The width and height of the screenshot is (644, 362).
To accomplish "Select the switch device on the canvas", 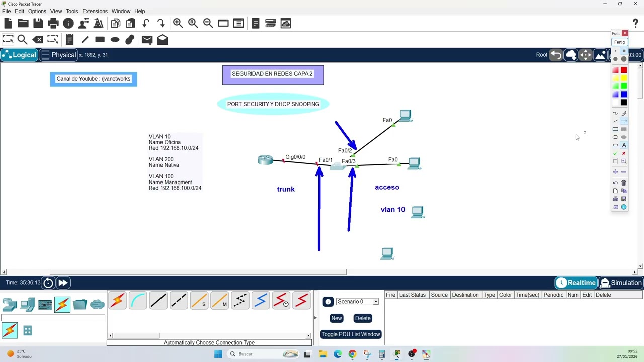I will pos(337,166).
